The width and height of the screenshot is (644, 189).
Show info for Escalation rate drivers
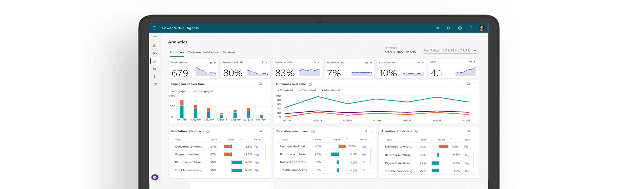313,131
